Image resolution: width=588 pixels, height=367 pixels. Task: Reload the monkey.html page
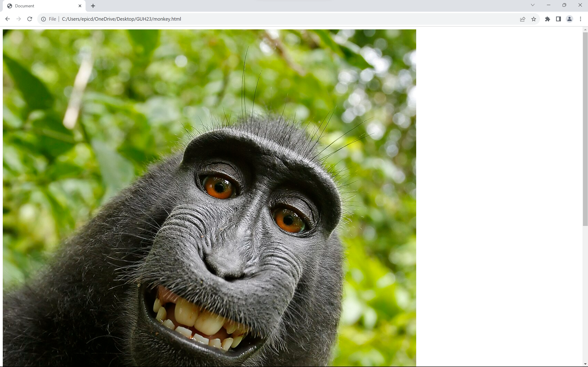tap(30, 19)
